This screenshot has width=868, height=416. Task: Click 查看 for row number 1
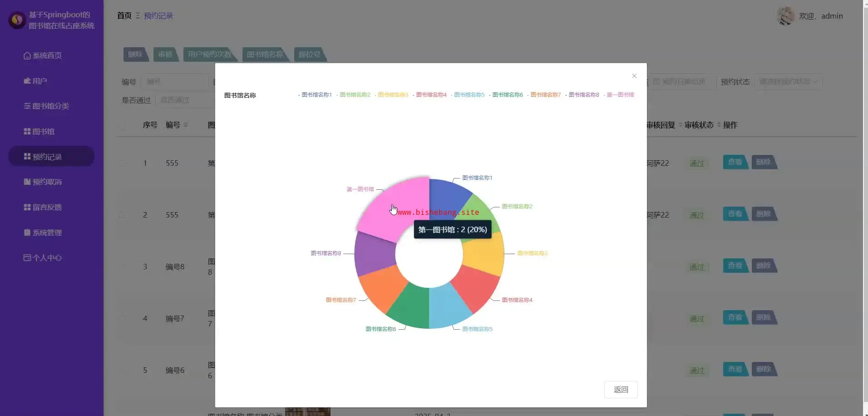(735, 162)
